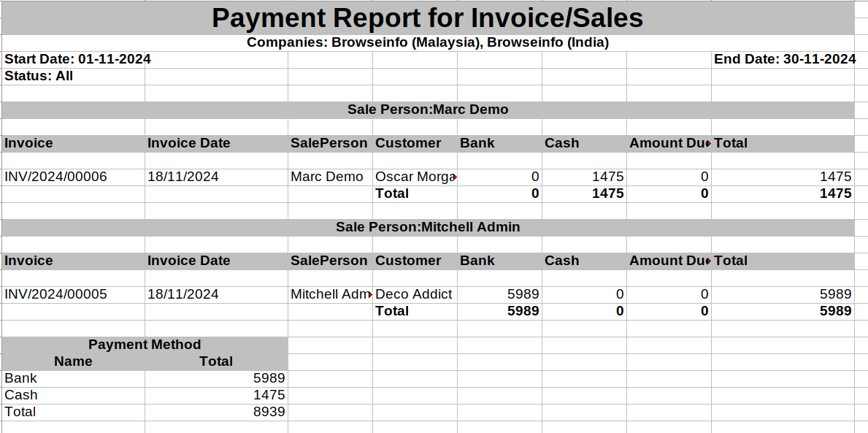Select the Bank name in Payment Method table
Viewport: 868px width, 433px height.
coord(20,378)
